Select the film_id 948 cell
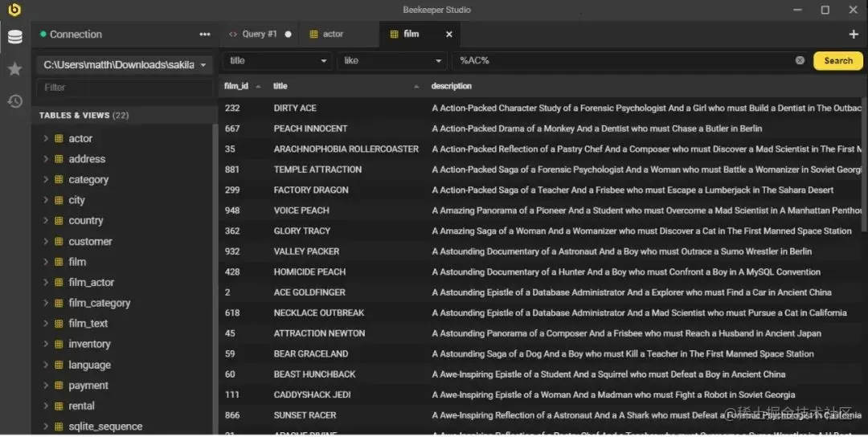The width and height of the screenshot is (868, 437). click(232, 210)
